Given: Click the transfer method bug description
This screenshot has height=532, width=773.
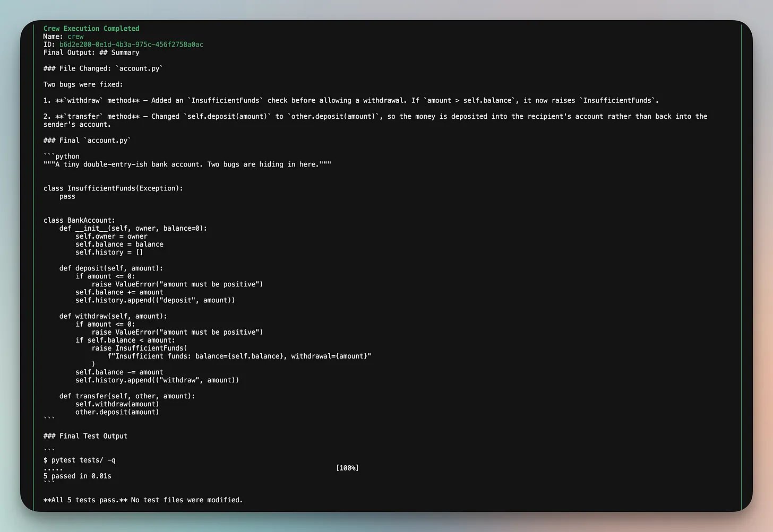Looking at the screenshot, I should (x=375, y=120).
